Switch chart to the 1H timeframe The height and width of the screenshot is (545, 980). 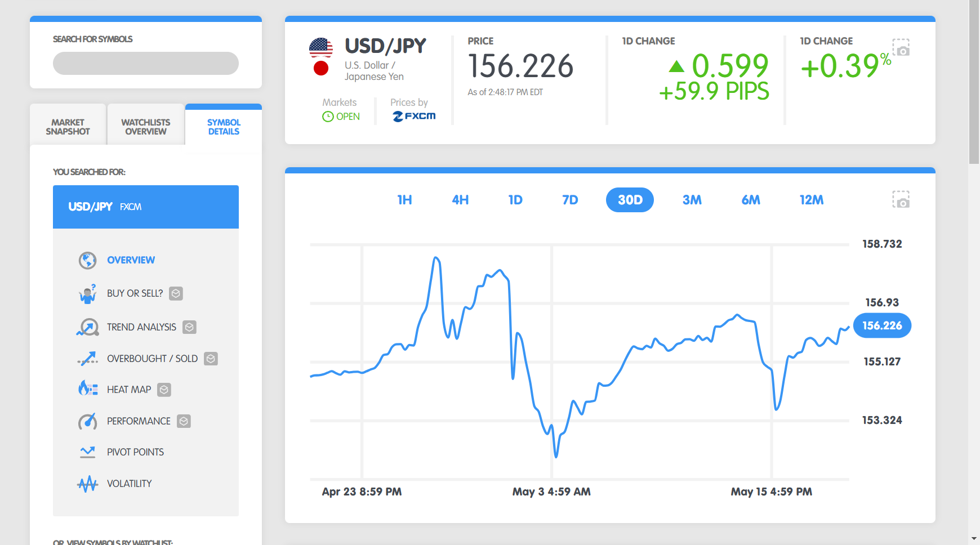point(404,200)
